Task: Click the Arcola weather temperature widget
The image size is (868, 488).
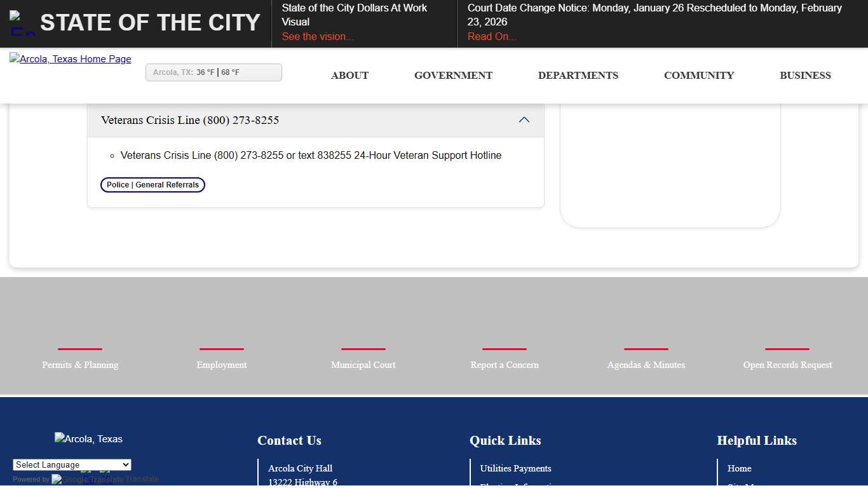Action: pos(214,72)
